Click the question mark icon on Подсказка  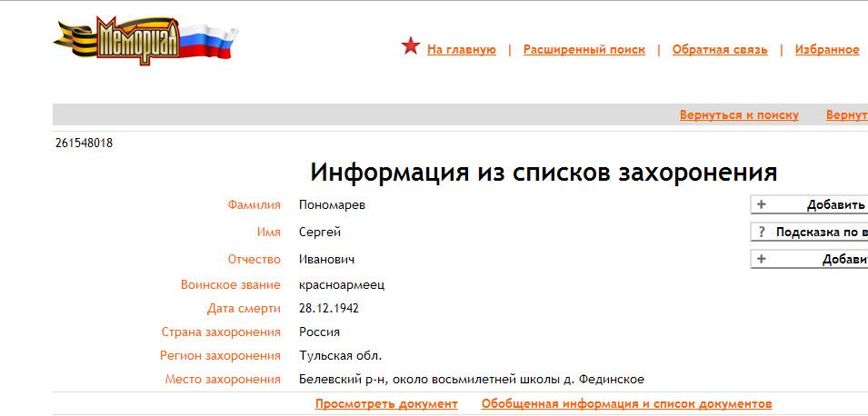(x=762, y=233)
